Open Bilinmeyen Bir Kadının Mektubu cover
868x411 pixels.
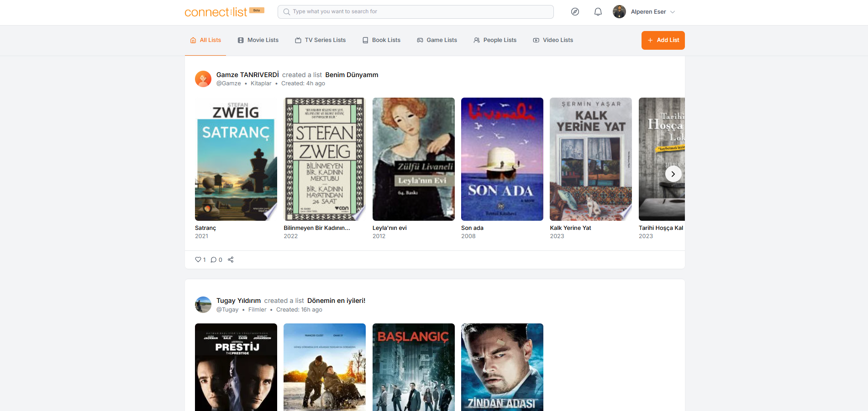pyautogui.click(x=325, y=159)
